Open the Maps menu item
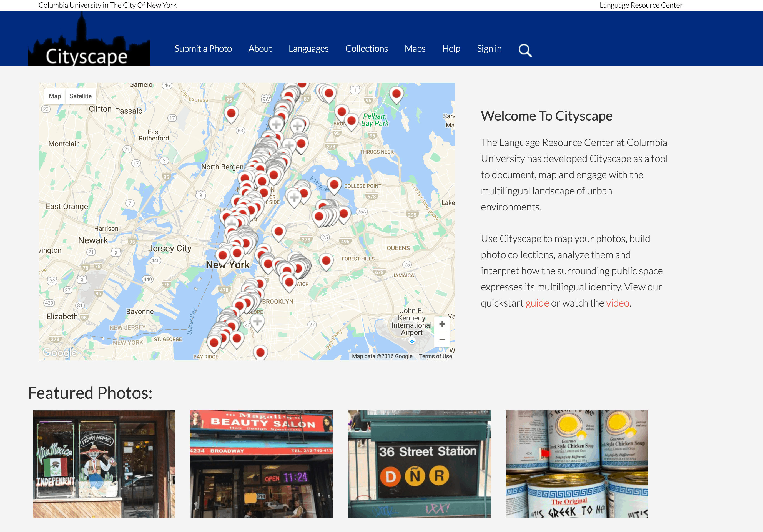 coord(415,49)
